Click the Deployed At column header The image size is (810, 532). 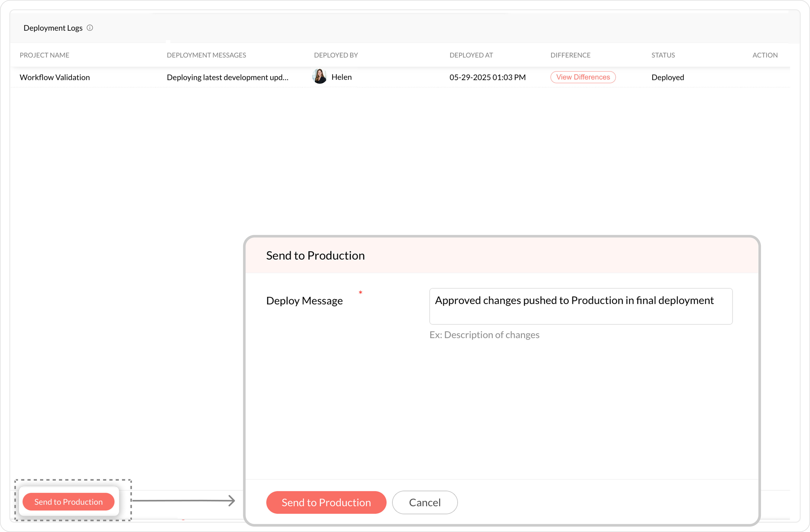point(471,55)
